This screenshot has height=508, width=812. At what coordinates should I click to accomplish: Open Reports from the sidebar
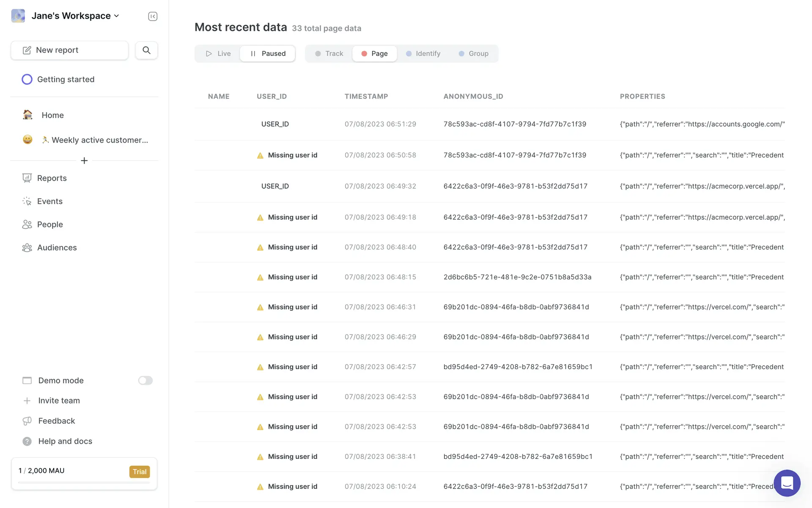pos(52,178)
